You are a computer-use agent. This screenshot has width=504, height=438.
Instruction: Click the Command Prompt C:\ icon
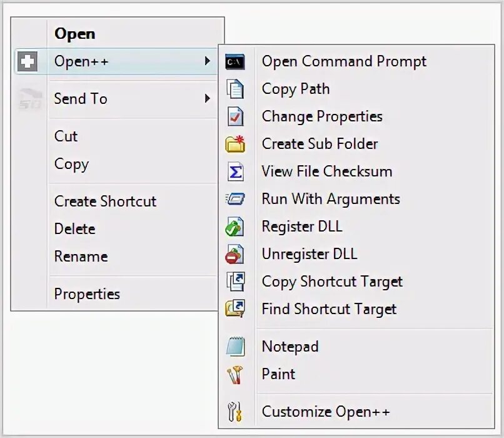click(235, 62)
